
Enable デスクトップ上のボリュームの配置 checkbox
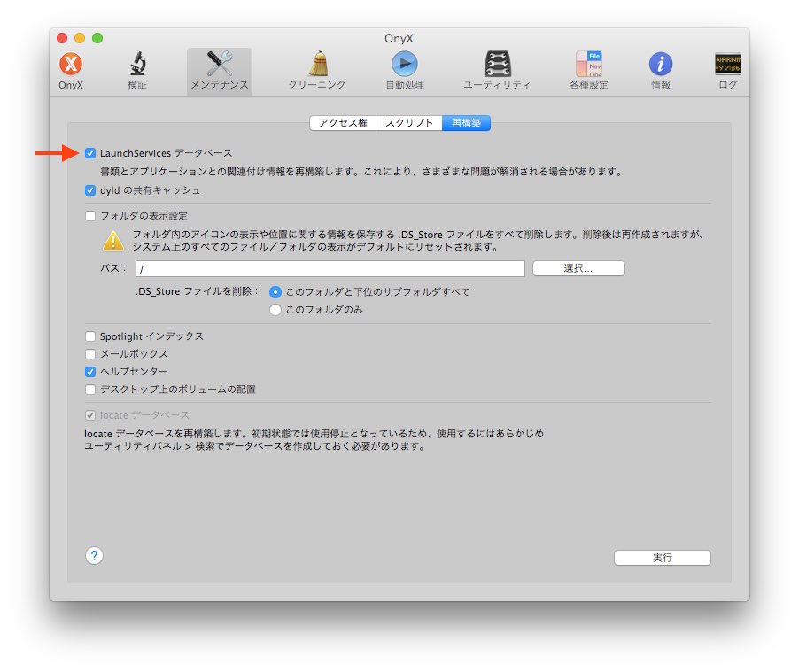click(x=90, y=390)
